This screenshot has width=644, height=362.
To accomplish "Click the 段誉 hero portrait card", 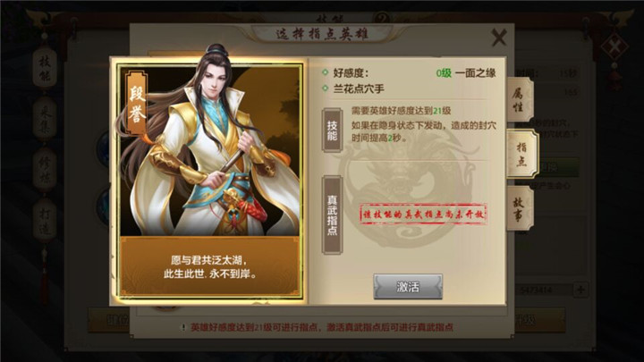I will point(209,181).
